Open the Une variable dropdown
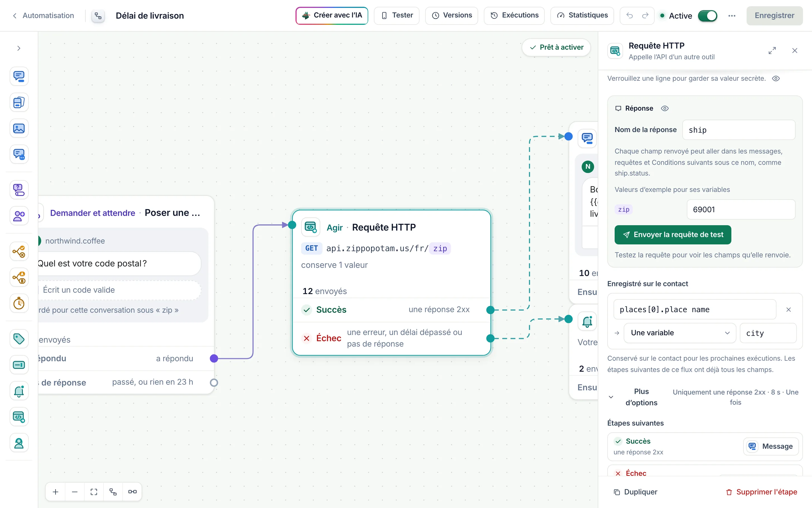The height and width of the screenshot is (508, 812). [x=680, y=333]
